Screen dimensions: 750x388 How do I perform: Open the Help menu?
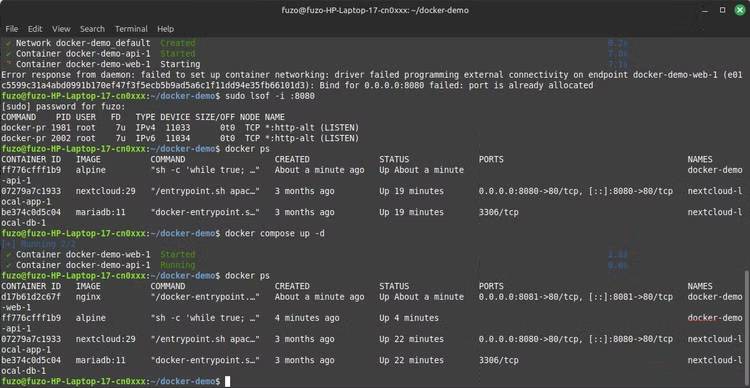pyautogui.click(x=165, y=29)
